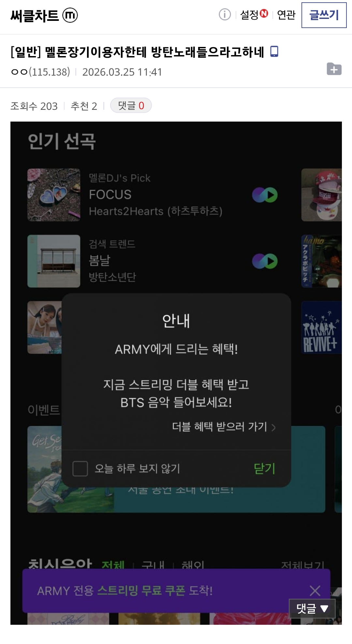This screenshot has width=352, height=644.
Task: Dismiss popup with green 닫기 button
Action: [265, 469]
